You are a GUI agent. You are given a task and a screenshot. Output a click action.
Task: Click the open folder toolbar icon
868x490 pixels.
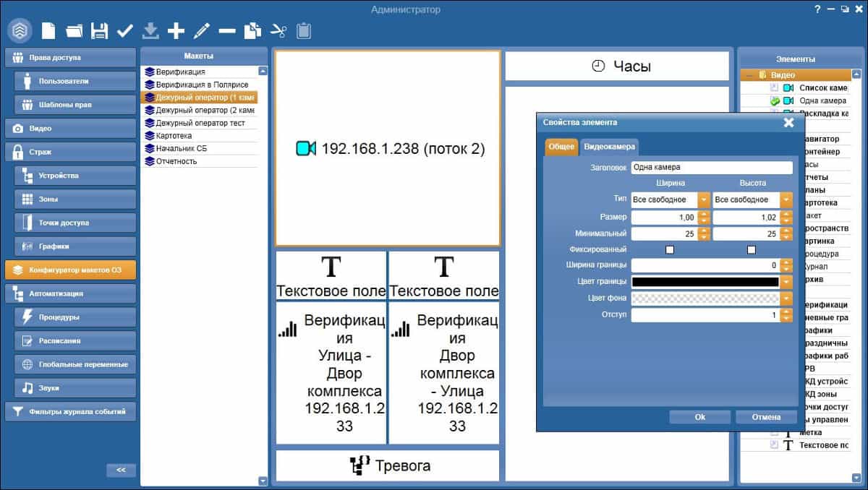pos(74,31)
